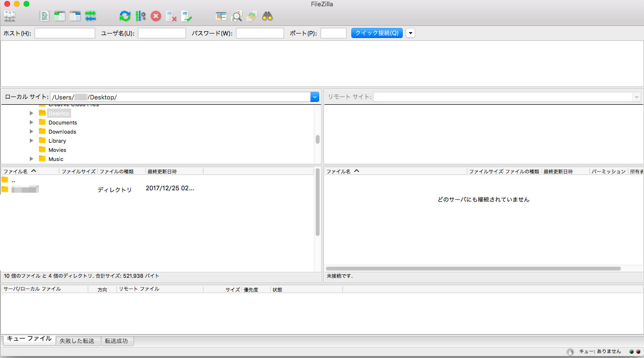This screenshot has height=358, width=644.
Task: Click the ディレクトリ file type cell
Action: pos(114,190)
